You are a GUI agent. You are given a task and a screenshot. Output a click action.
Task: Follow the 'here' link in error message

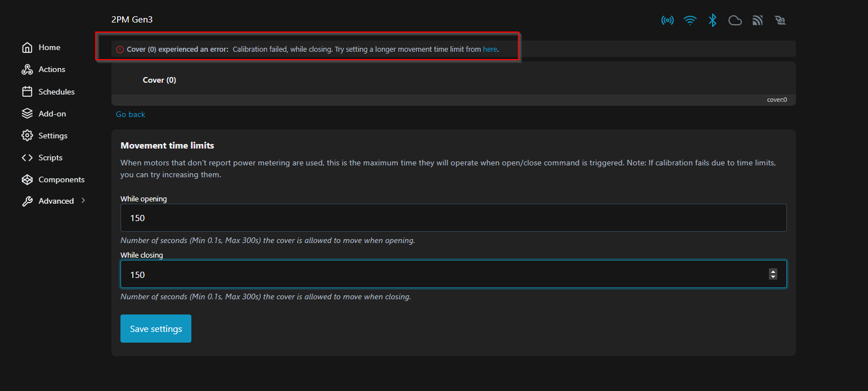(x=490, y=50)
